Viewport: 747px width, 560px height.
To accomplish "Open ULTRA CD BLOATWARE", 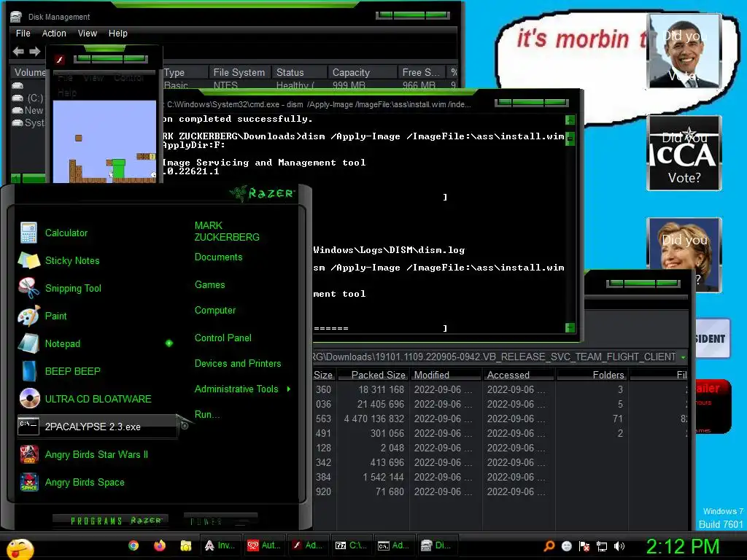I will click(x=98, y=399).
